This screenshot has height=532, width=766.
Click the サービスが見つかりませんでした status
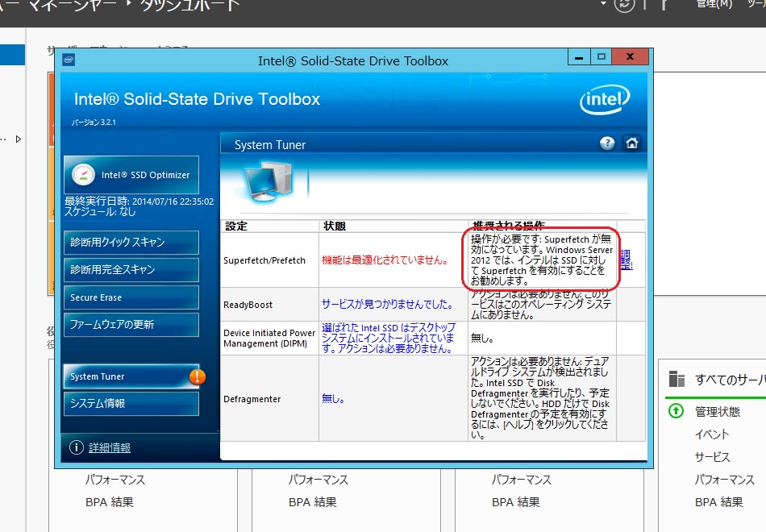[x=387, y=305]
